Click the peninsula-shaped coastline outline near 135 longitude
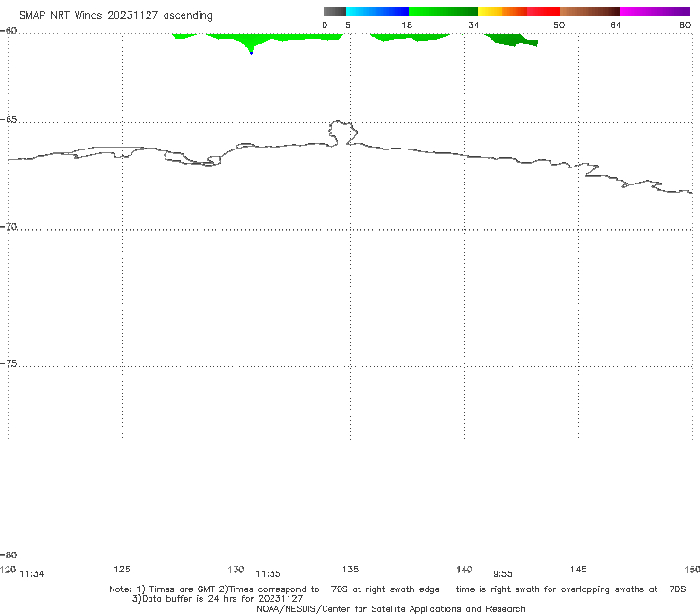This screenshot has width=700, height=615. [342, 132]
